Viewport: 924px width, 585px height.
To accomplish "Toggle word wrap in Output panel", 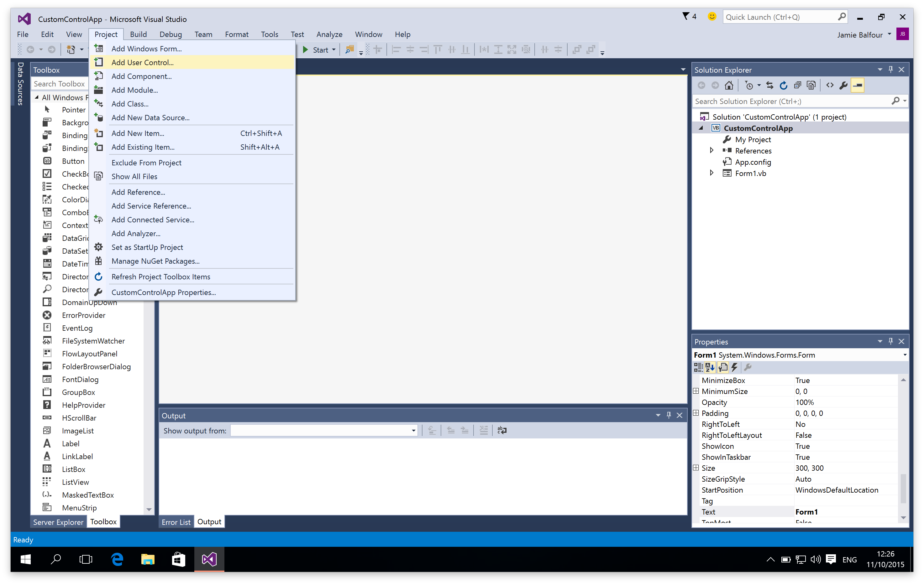I will [x=502, y=430].
